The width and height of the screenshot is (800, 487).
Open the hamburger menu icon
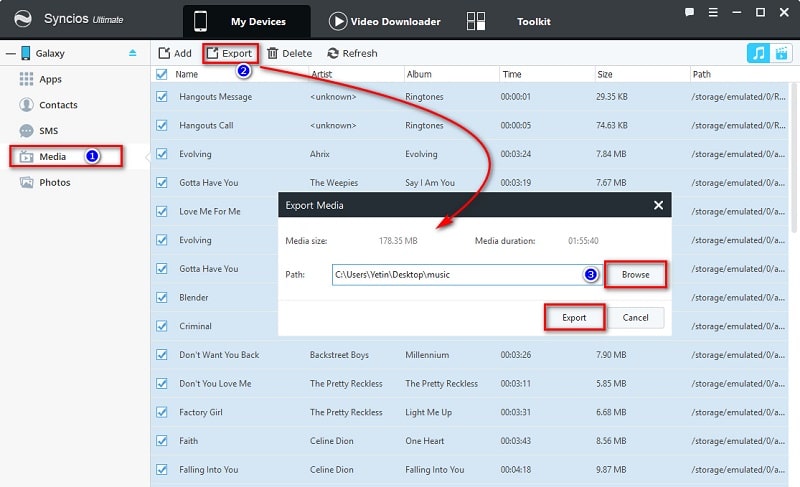point(713,12)
